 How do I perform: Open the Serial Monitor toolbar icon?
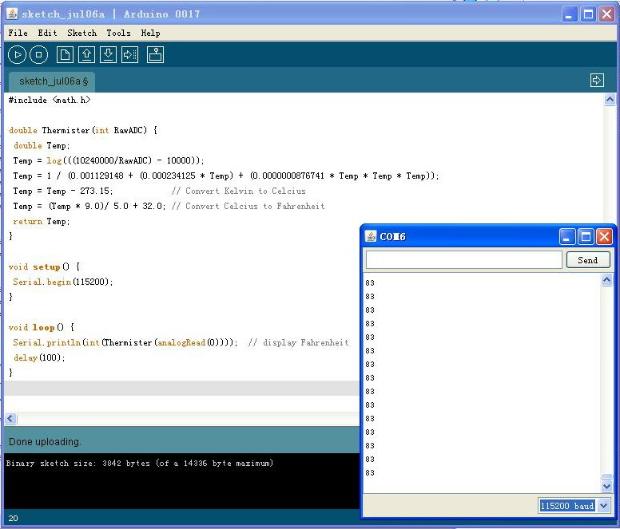155,55
